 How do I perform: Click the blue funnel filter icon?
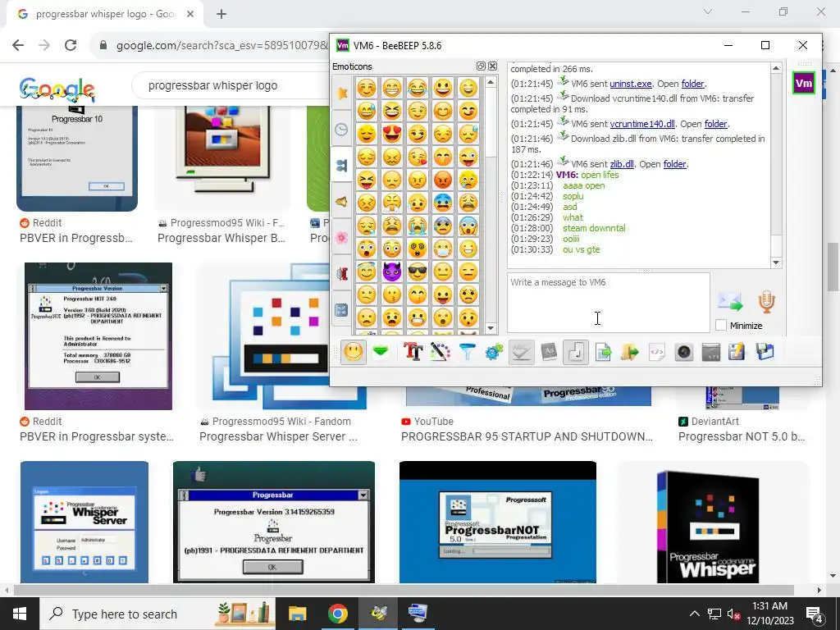(x=467, y=353)
